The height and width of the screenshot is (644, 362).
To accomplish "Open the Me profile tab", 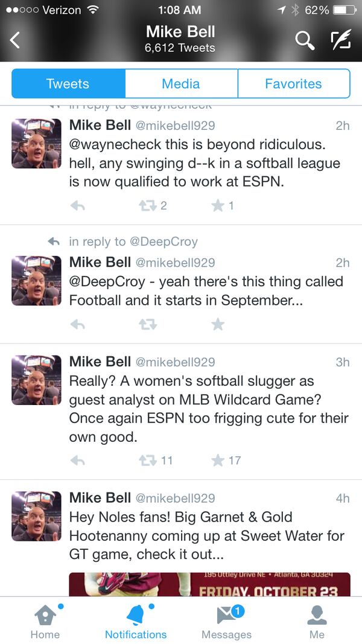I will click(317, 622).
